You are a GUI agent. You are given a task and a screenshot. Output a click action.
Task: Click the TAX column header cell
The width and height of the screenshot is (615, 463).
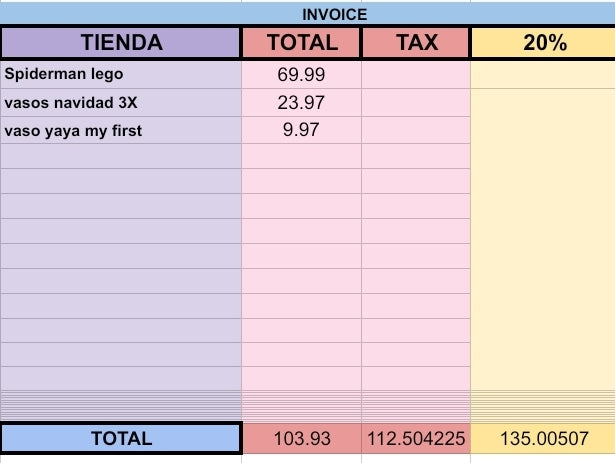(417, 43)
